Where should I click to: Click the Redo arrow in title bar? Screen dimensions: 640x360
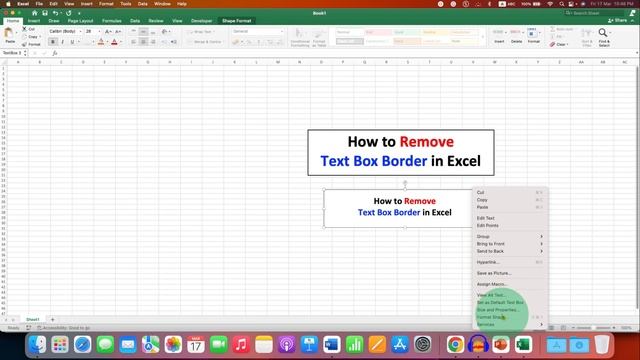click(x=69, y=13)
